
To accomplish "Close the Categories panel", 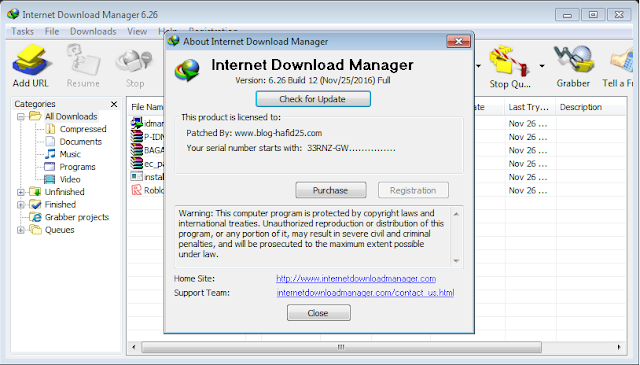I will coord(114,104).
